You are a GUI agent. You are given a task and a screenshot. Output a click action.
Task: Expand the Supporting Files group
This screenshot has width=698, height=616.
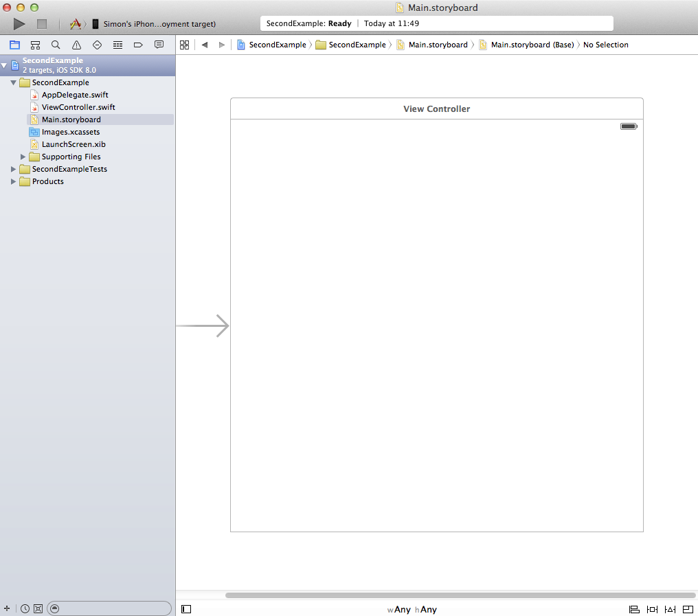pyautogui.click(x=23, y=157)
